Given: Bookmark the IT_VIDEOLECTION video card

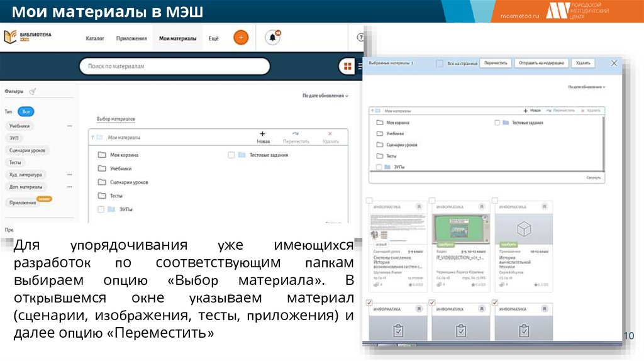Looking at the screenshot, I should coord(481,206).
